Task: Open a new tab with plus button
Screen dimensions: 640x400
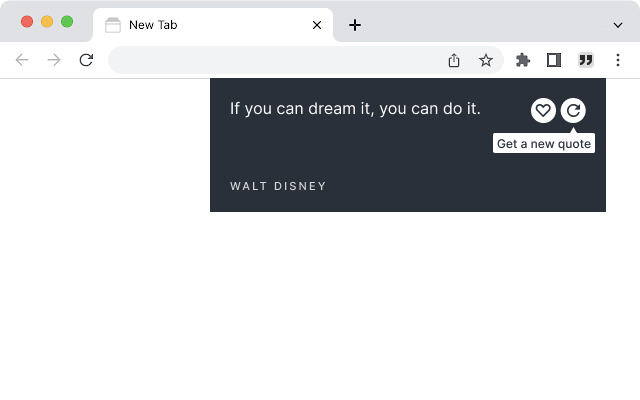Action: pos(355,25)
